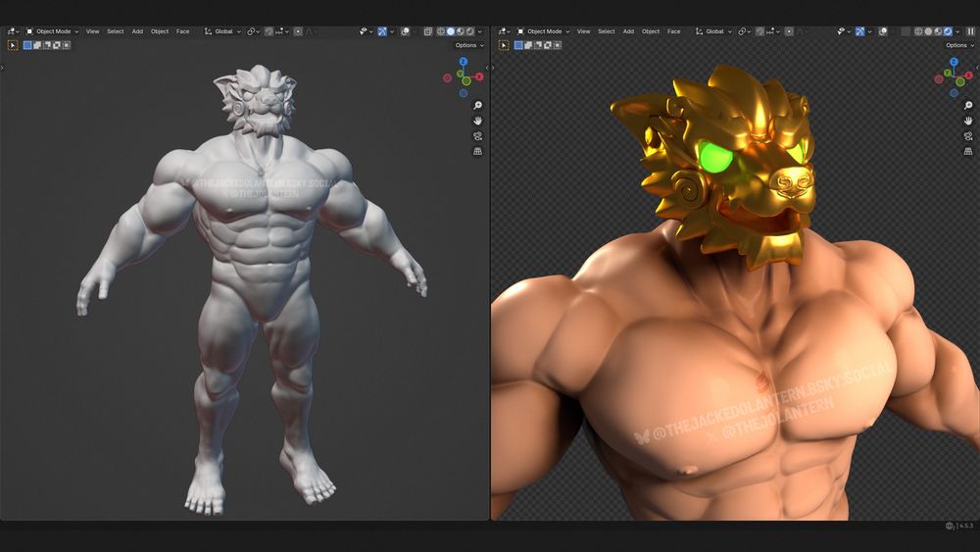Expand shading options arrow in right viewport

[957, 31]
